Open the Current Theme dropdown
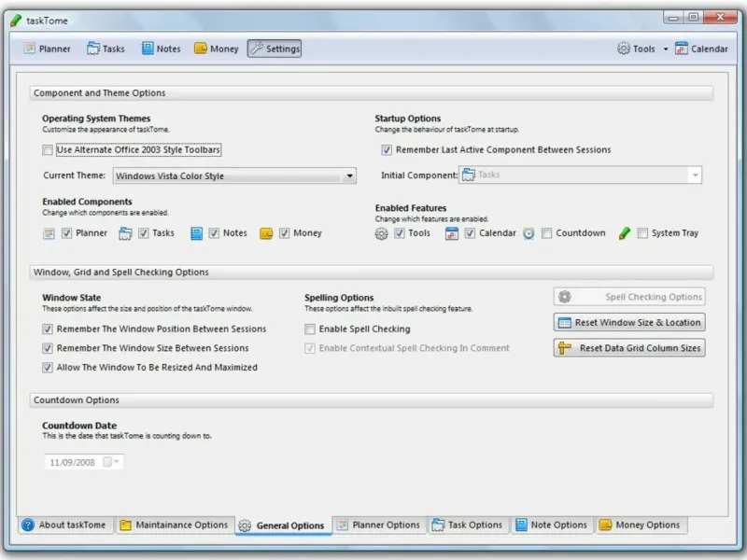This screenshot has height=560, width=747. coord(349,175)
